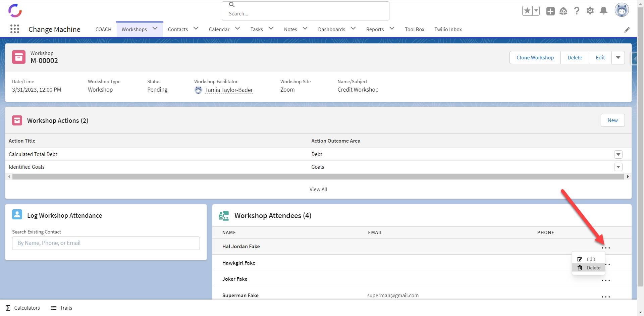
Task: Expand the Notes tab chevron
Action: tap(305, 29)
